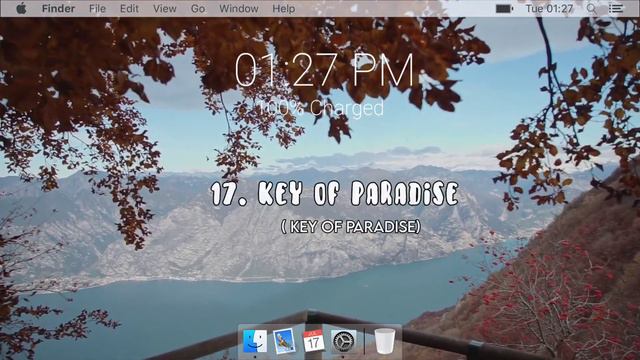The width and height of the screenshot is (640, 360).
Task: Click the 01:27 PM clock widget
Action: pyautogui.click(x=324, y=70)
